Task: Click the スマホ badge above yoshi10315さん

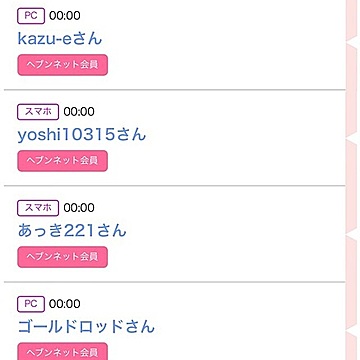Action: pos(38,112)
